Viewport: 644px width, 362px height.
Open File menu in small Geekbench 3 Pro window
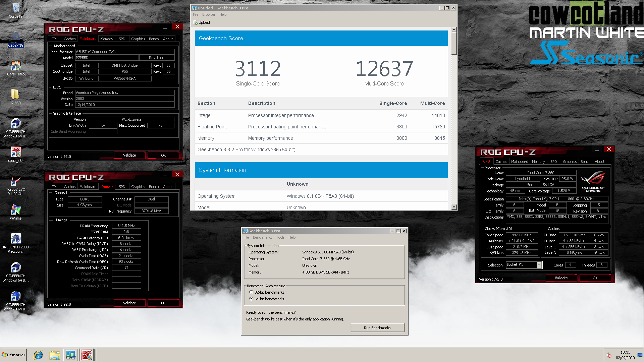(246, 237)
